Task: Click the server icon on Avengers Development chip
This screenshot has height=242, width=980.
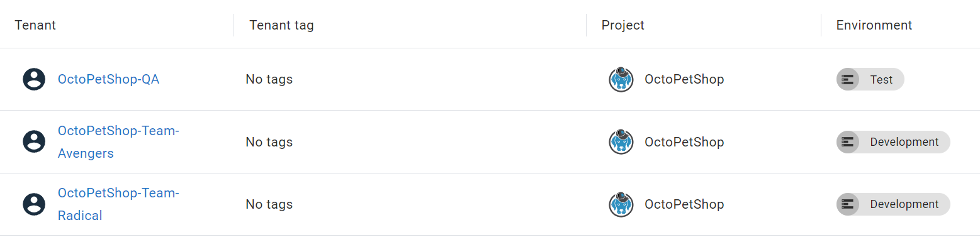Action: [848, 142]
